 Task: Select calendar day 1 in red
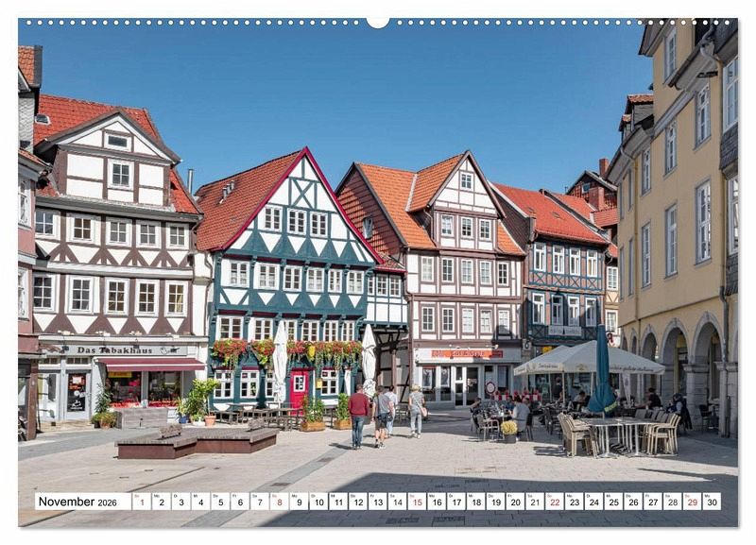point(142,502)
